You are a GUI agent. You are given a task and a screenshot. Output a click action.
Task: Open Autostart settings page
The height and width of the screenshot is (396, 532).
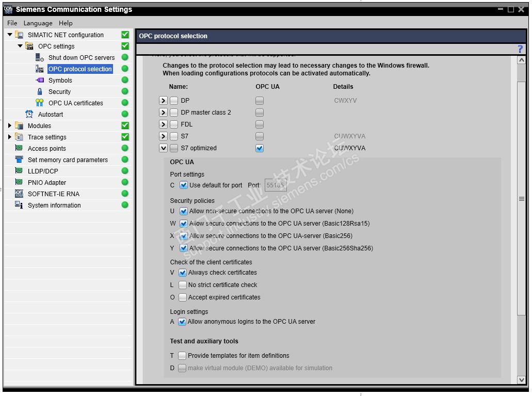click(x=51, y=115)
